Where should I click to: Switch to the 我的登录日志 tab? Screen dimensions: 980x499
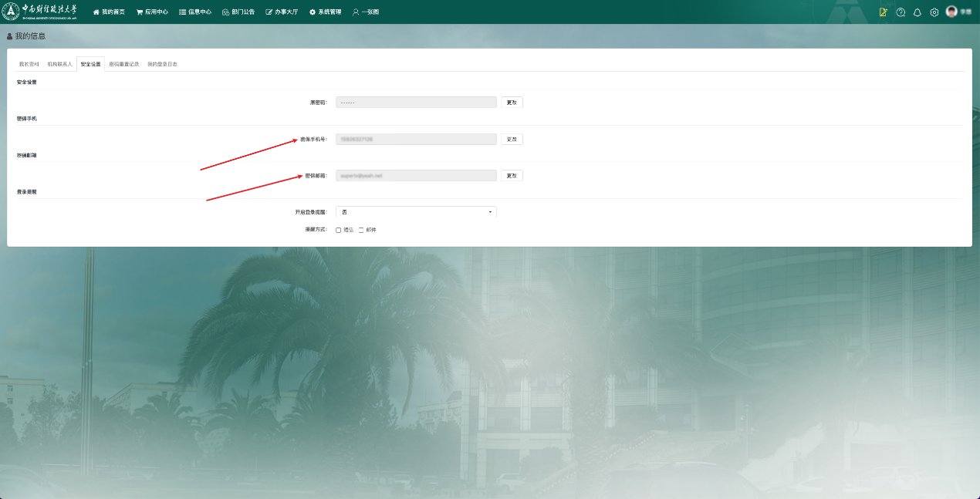162,64
